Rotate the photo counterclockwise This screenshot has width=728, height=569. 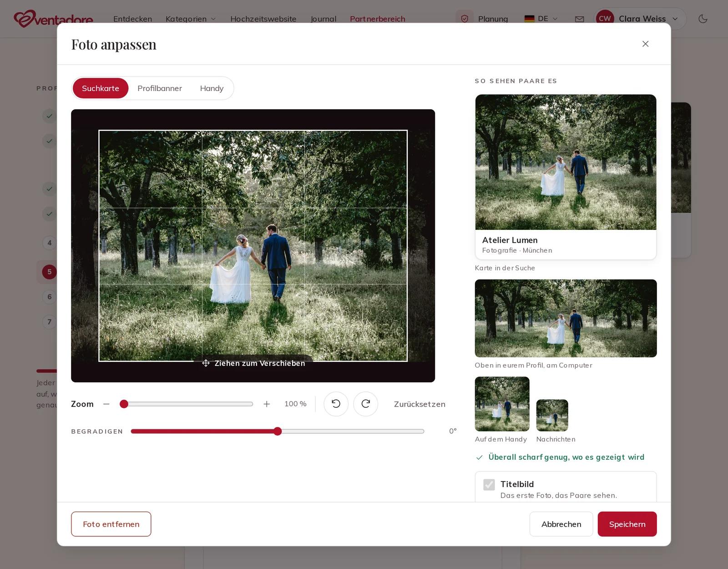click(x=336, y=404)
